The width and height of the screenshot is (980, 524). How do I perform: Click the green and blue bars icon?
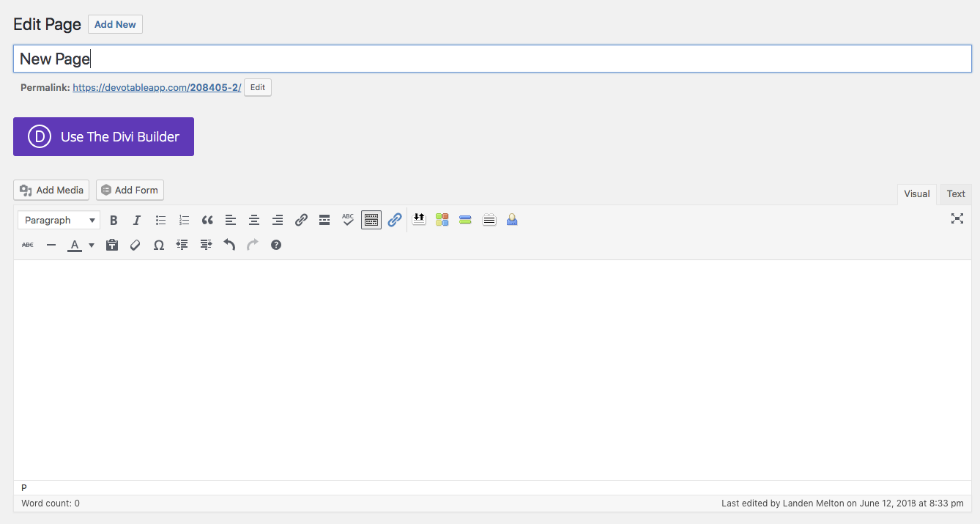tap(465, 220)
